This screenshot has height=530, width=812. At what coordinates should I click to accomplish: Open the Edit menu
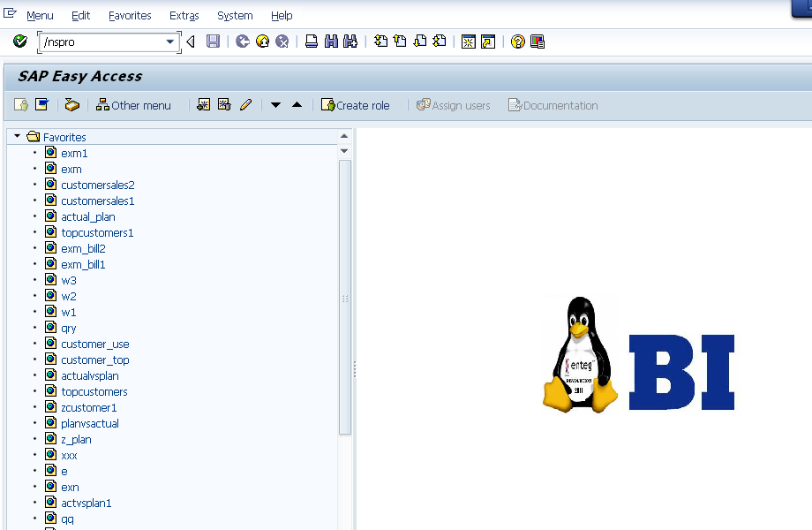point(80,16)
